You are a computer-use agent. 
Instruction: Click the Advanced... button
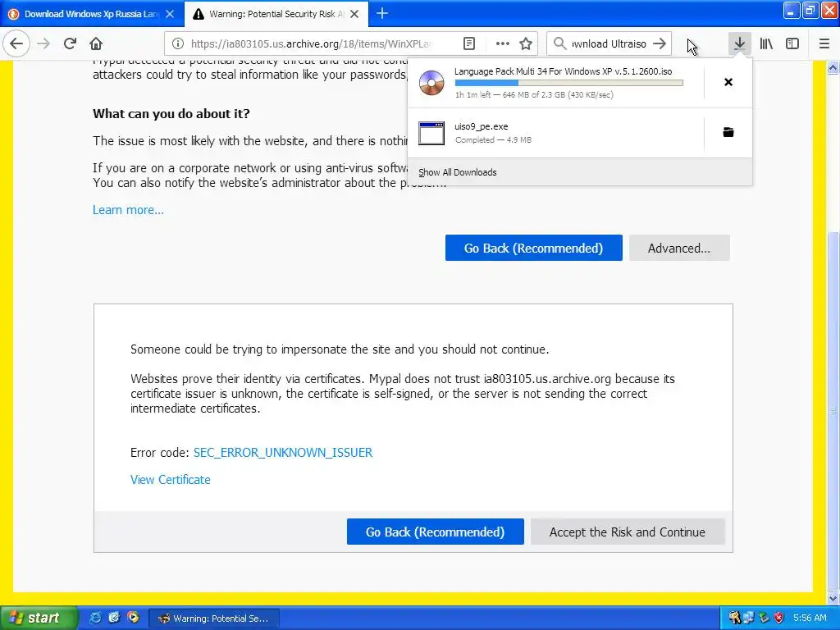679,248
